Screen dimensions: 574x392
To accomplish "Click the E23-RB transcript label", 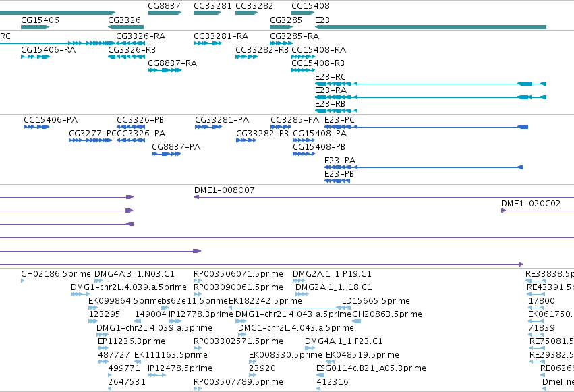I will pos(331,104).
